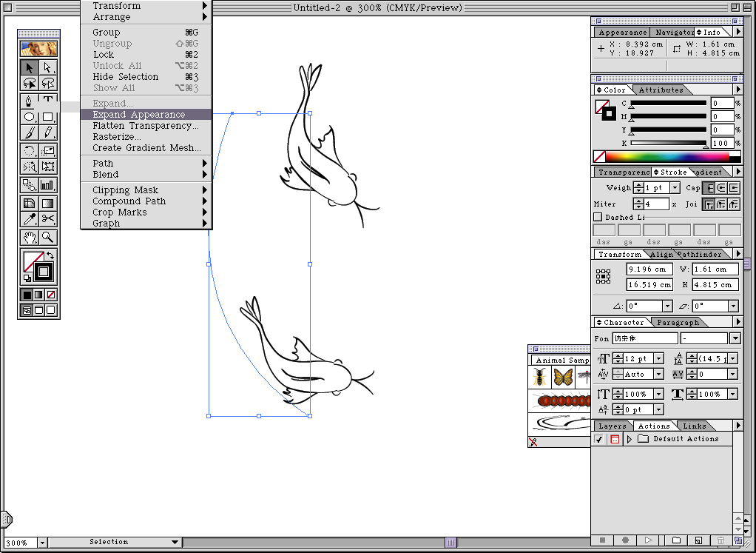This screenshot has width=756, height=553.
Task: Switch to the Attributes tab
Action: click(x=661, y=90)
